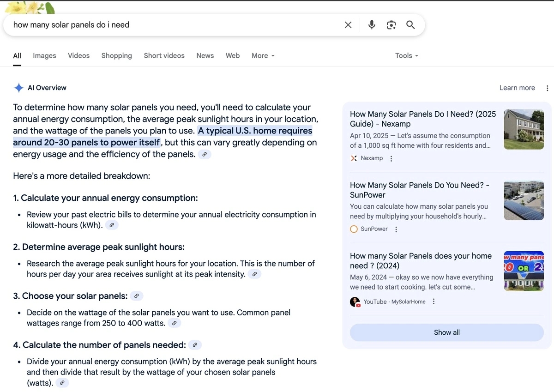Click source link icon beside Choose your solar panels
This screenshot has width=554, height=392.
[x=136, y=296]
